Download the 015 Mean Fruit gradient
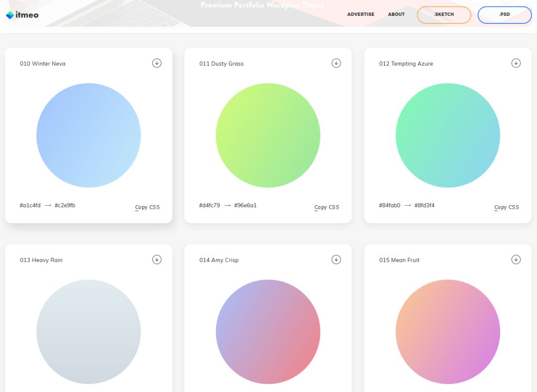This screenshot has height=392, width=537. click(516, 260)
